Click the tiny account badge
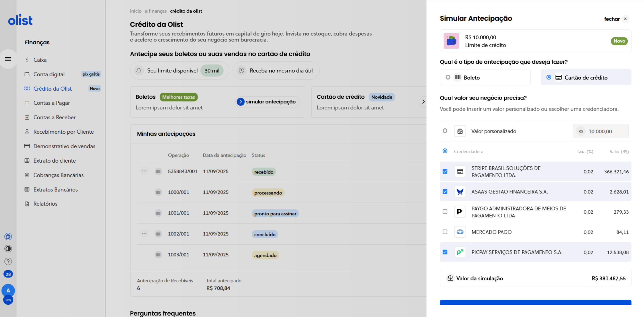Screen dimensions: 644x317 [x=8, y=300]
